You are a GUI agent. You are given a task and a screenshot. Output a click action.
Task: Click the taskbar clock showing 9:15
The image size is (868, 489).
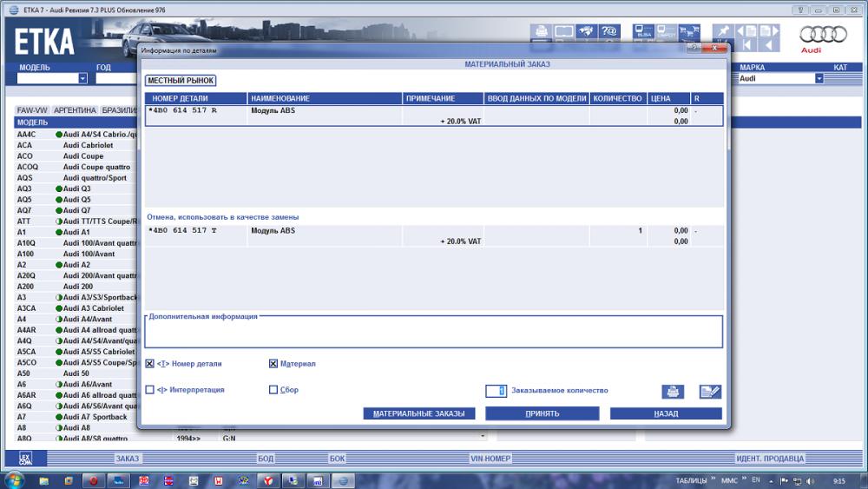839,481
